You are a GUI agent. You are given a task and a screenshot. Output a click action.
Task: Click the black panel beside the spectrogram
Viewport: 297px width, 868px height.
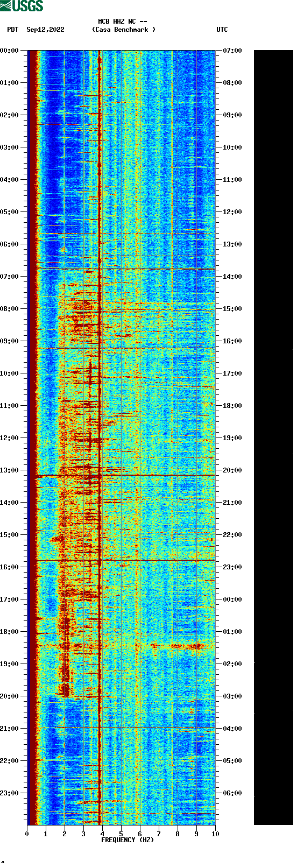point(273,437)
